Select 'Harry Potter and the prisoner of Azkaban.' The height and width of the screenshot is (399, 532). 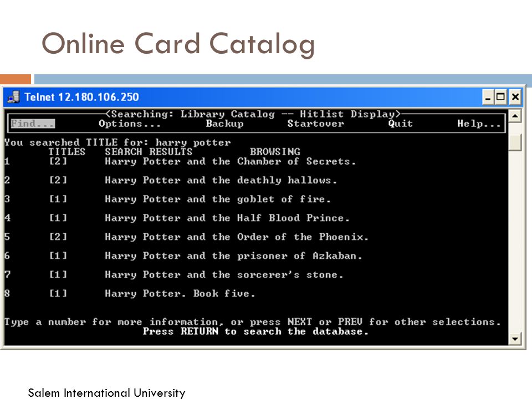[x=233, y=256]
